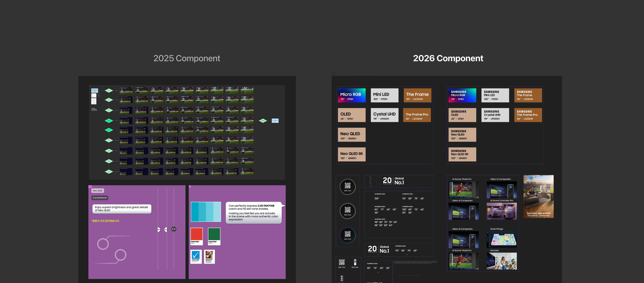Click the dual-arrow navigation icon on purple background
The height and width of the screenshot is (283, 644).
click(174, 229)
